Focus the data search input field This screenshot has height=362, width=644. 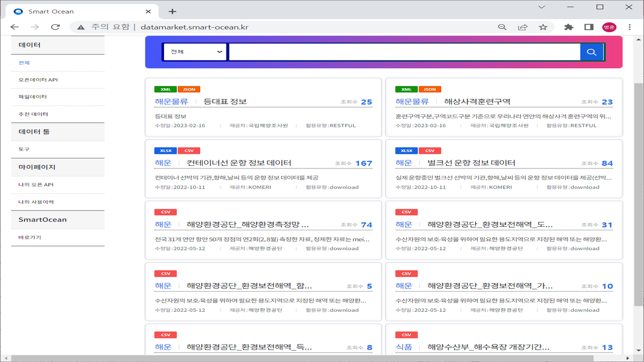pos(405,52)
